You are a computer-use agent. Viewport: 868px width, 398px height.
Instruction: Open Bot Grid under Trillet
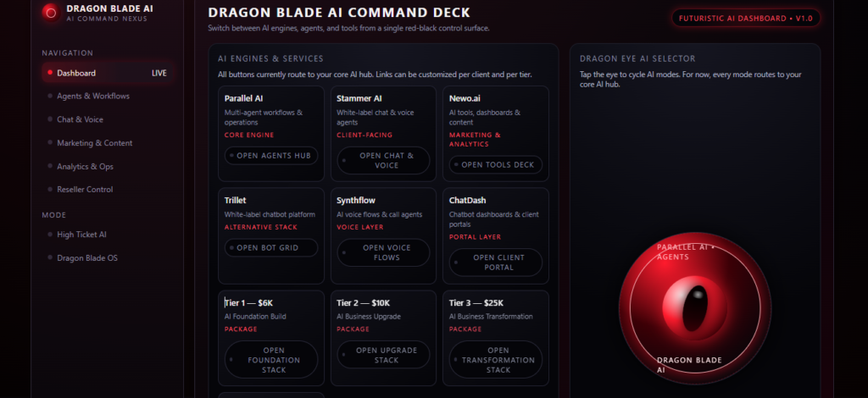coord(271,247)
